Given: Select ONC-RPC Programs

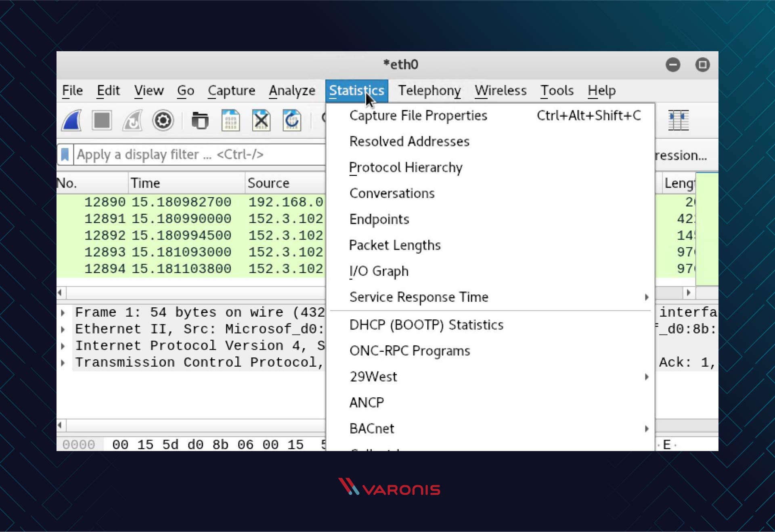Looking at the screenshot, I should tap(490, 351).
